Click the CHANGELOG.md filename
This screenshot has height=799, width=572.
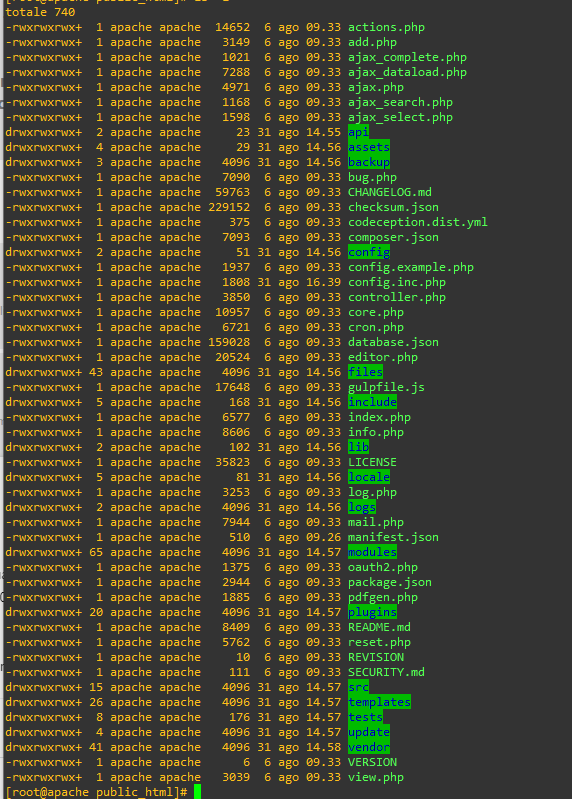click(390, 193)
